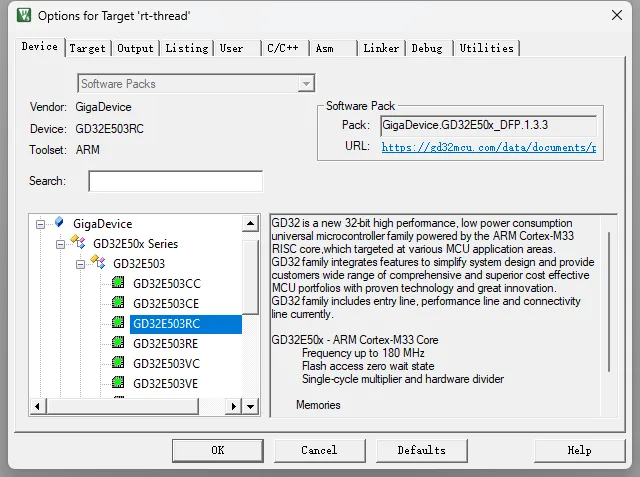Open the gd32mcu.com pack URL link
Viewport: 640px width, 477px height.
[489, 147]
